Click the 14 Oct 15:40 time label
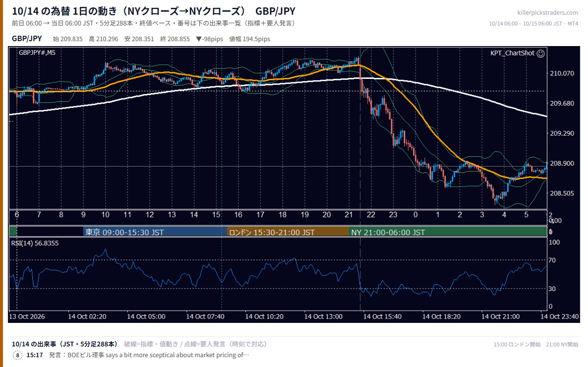 (382, 317)
